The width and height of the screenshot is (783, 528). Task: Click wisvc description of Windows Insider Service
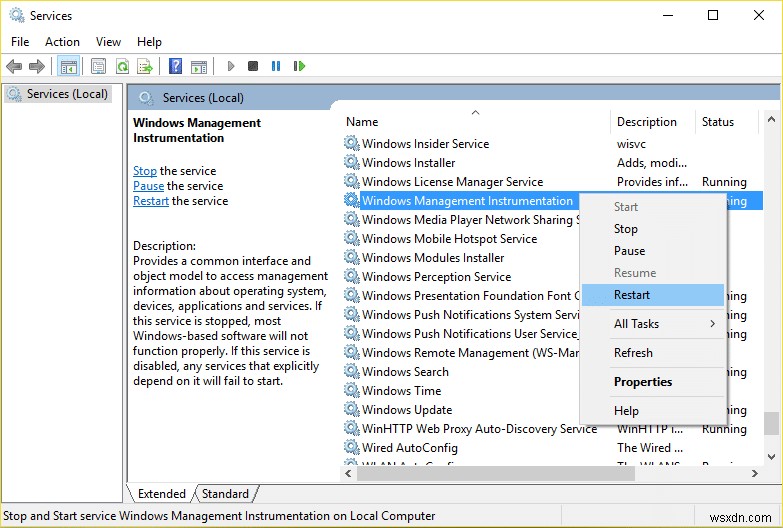[x=631, y=144]
